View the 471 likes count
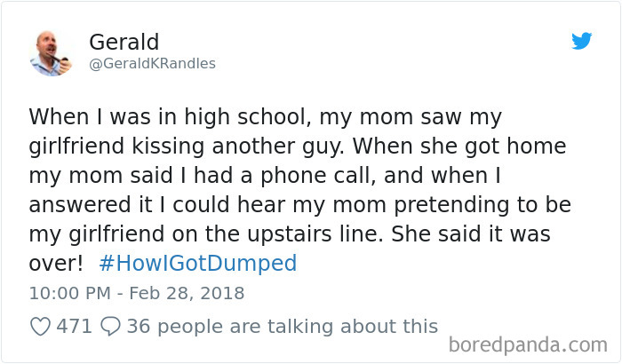622x364 pixels. click(74, 327)
